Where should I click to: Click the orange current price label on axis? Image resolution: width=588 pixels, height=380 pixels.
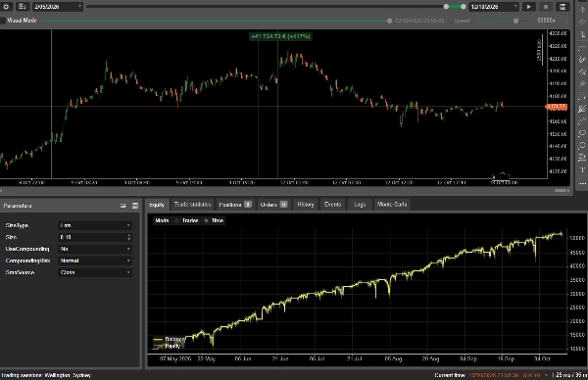556,107
